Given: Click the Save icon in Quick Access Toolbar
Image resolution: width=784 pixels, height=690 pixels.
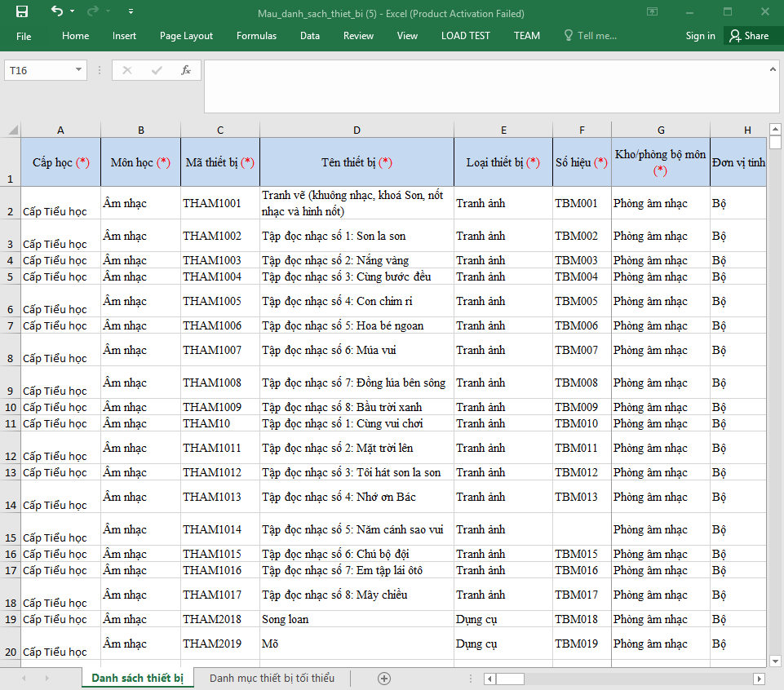Looking at the screenshot, I should coord(22,12).
